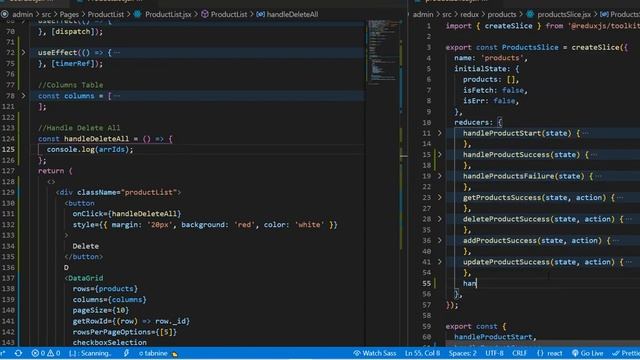This screenshot has height=360, width=640.
Task: Click the reducers key
Action: [x=471, y=122]
